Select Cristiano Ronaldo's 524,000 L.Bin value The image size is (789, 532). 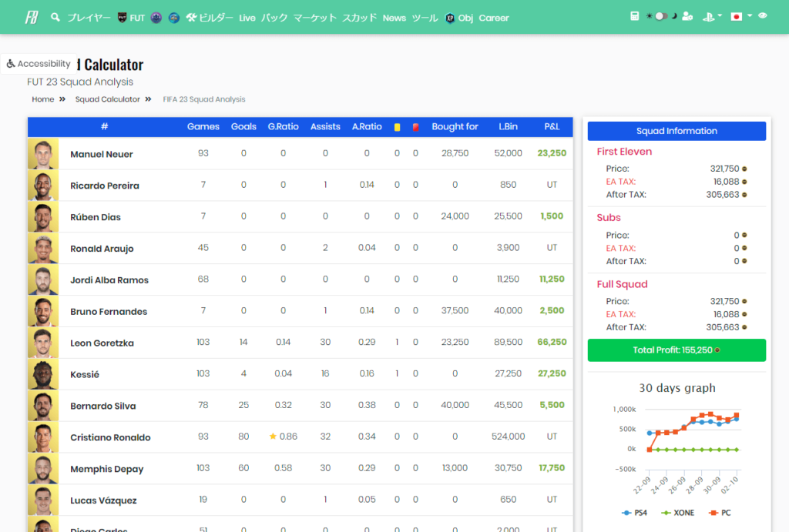pyautogui.click(x=509, y=437)
